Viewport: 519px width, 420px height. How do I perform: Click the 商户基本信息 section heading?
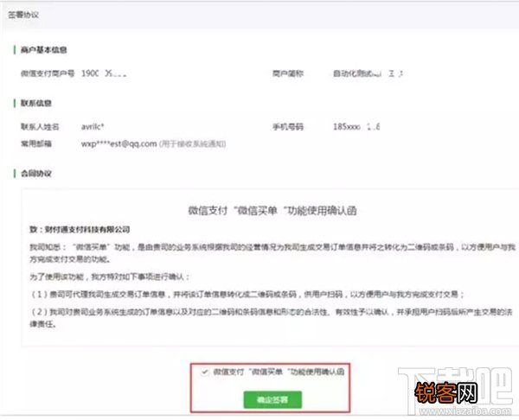[44, 50]
